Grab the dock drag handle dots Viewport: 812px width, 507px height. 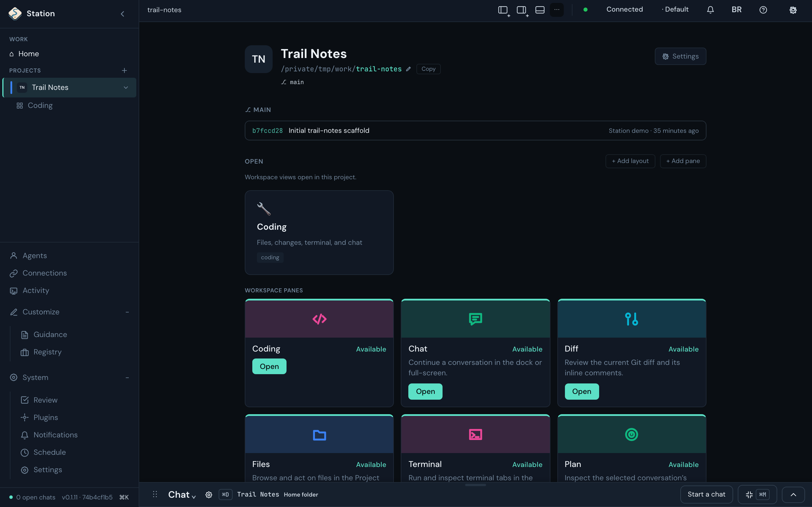pos(155,495)
